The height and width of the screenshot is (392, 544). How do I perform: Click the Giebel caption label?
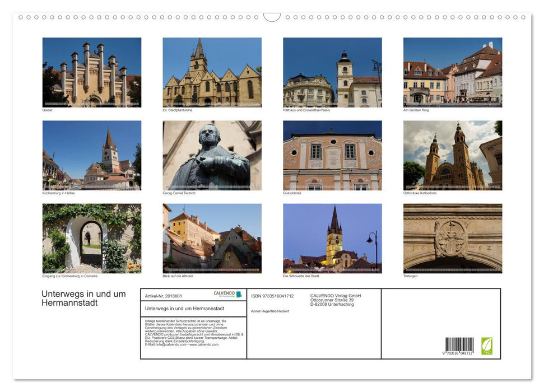[x=47, y=110]
